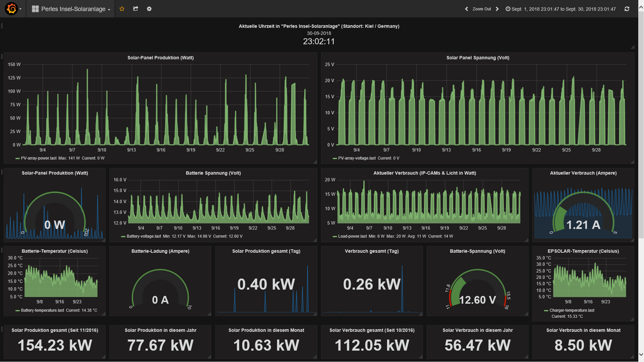Click Load-power.last legend color swatch
644x362 pixels.
point(334,236)
